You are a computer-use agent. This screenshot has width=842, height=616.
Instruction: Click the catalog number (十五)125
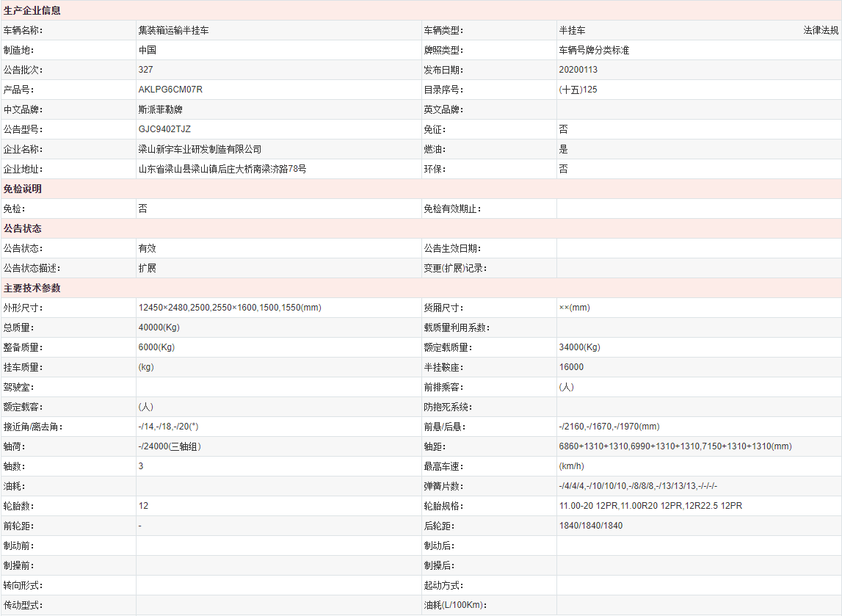click(578, 90)
